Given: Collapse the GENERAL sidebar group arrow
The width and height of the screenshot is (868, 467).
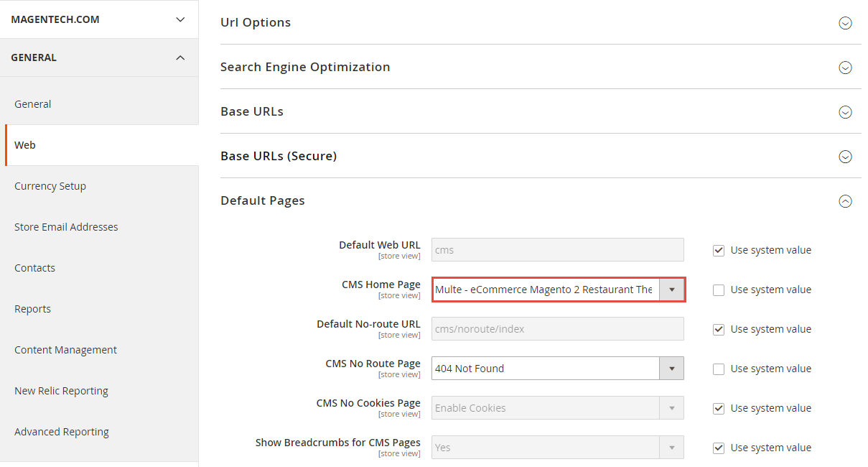Looking at the screenshot, I should coord(180,57).
